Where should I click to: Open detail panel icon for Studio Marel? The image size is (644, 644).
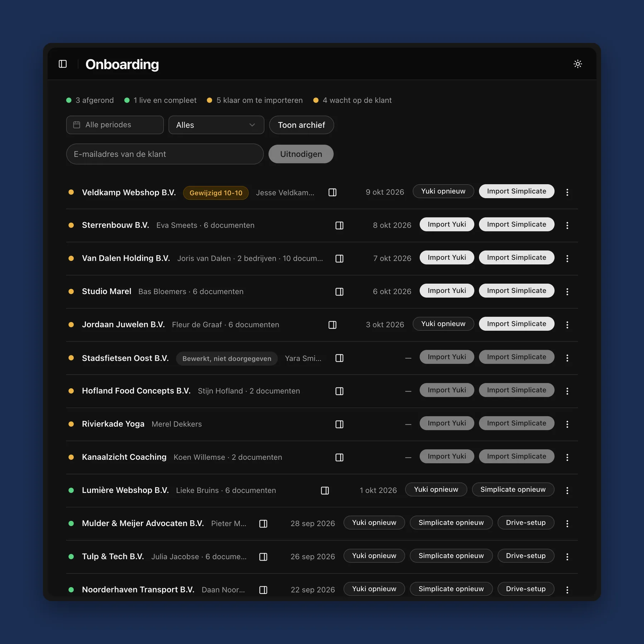pos(340,292)
